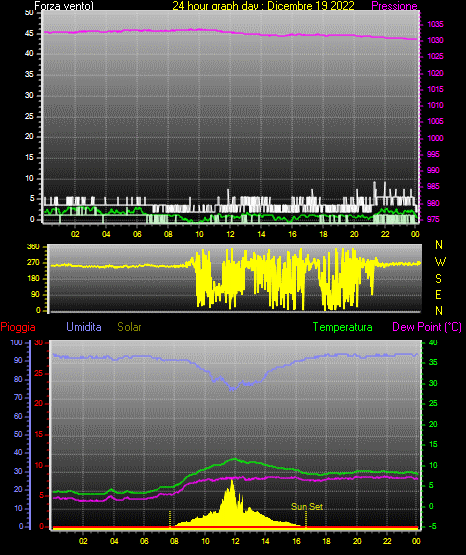Click the Umidita legend label
The height and width of the screenshot is (555, 466).
84,327
